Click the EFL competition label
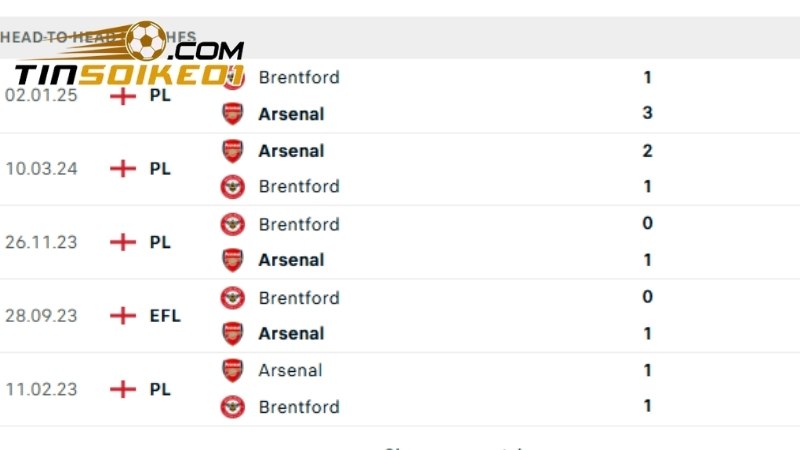The width and height of the screenshot is (800, 450). (x=165, y=316)
